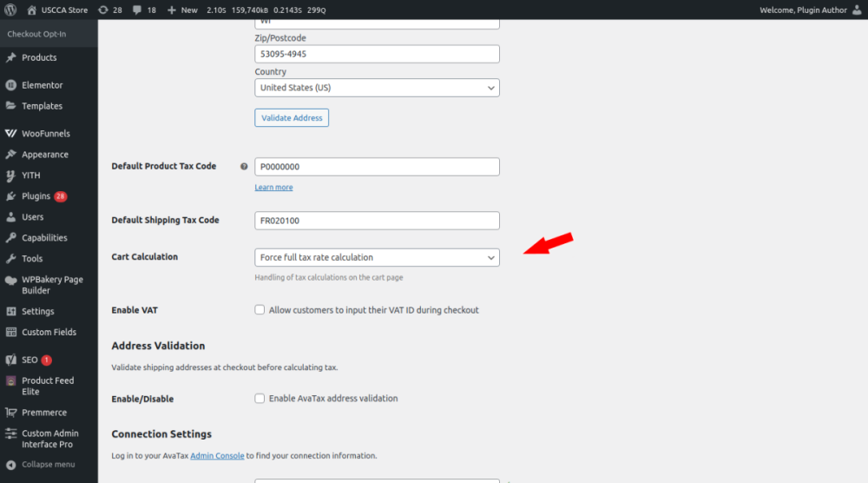Open the Plugins menu label
This screenshot has width=868, height=483.
coord(36,196)
